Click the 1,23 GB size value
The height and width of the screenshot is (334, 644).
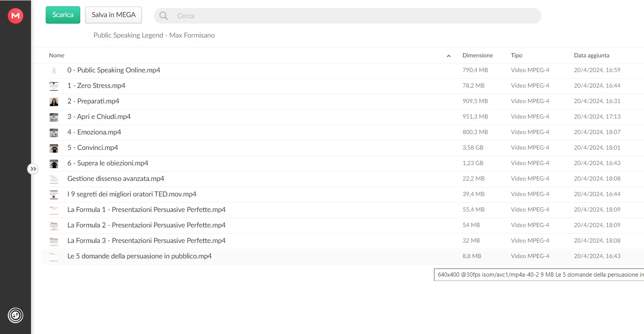click(473, 163)
